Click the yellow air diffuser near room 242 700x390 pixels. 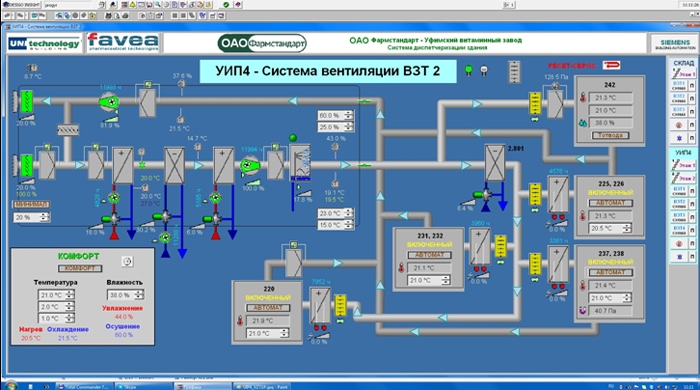(534, 103)
